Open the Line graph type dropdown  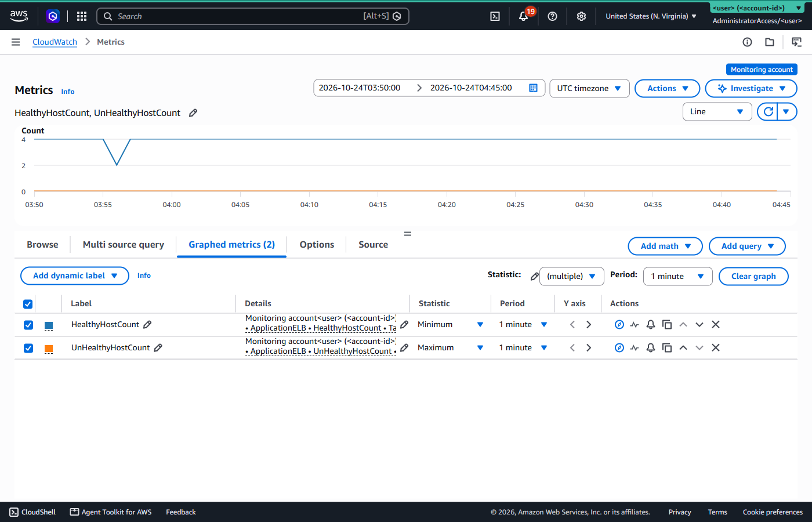point(717,111)
